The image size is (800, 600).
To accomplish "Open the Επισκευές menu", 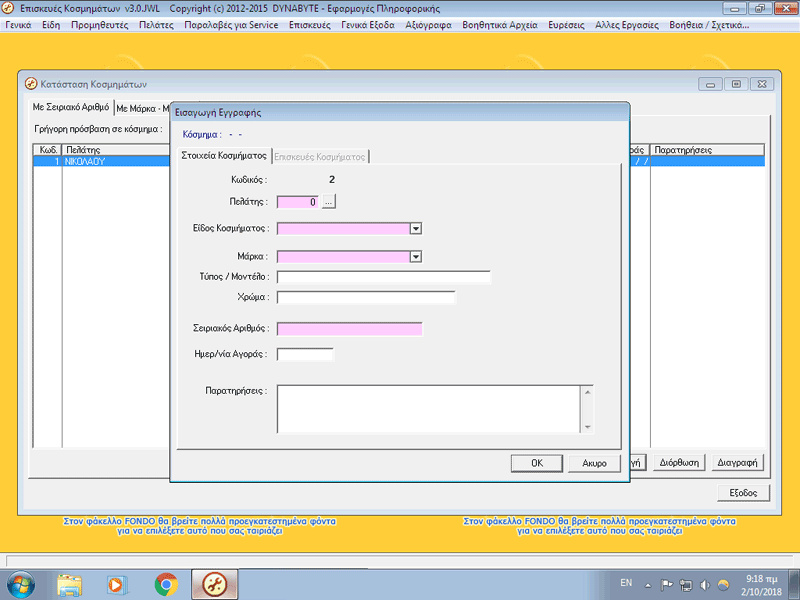I will point(310,25).
